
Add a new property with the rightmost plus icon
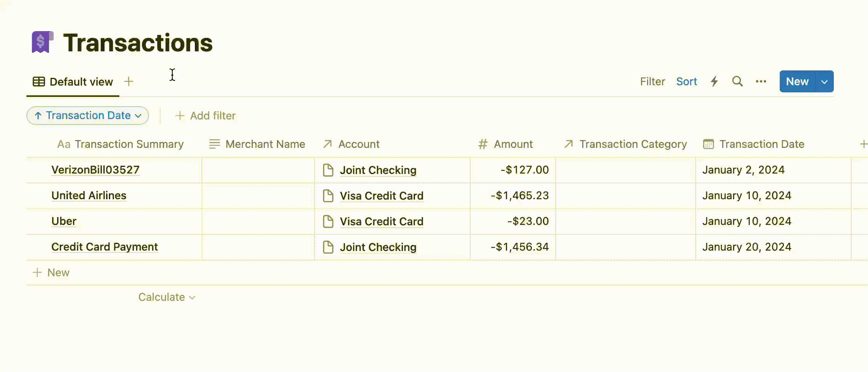(x=864, y=144)
